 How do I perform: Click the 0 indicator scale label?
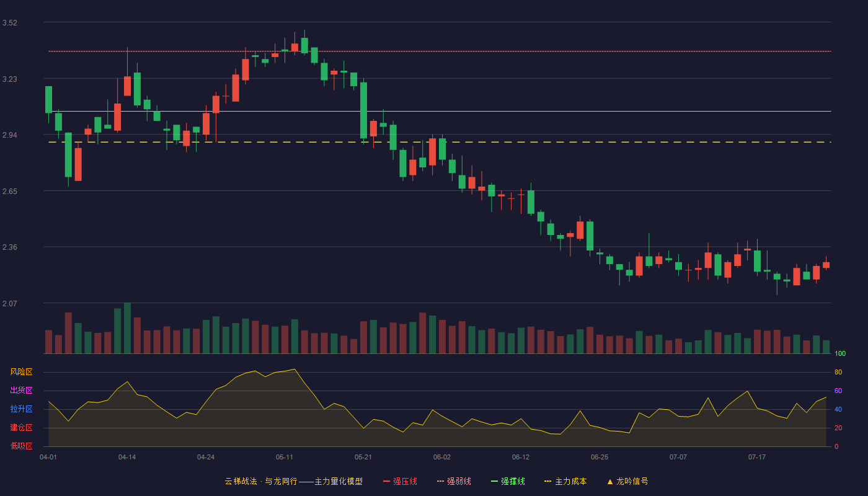tap(836, 446)
